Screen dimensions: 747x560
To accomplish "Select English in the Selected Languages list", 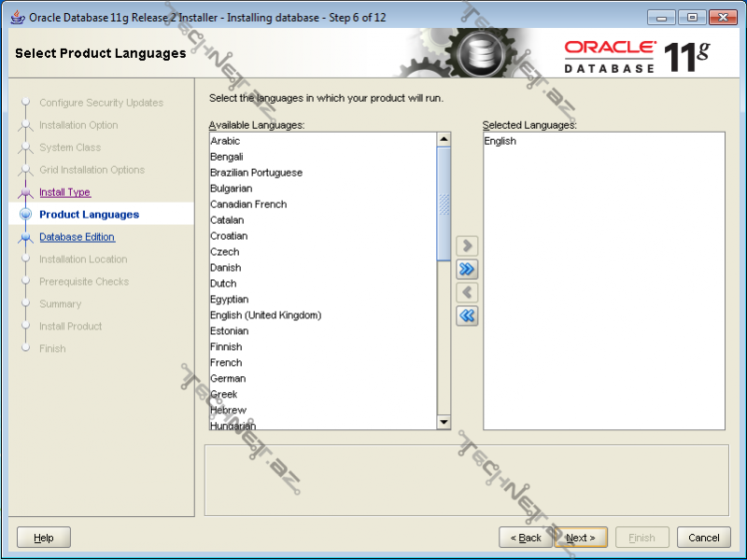I will [x=500, y=141].
